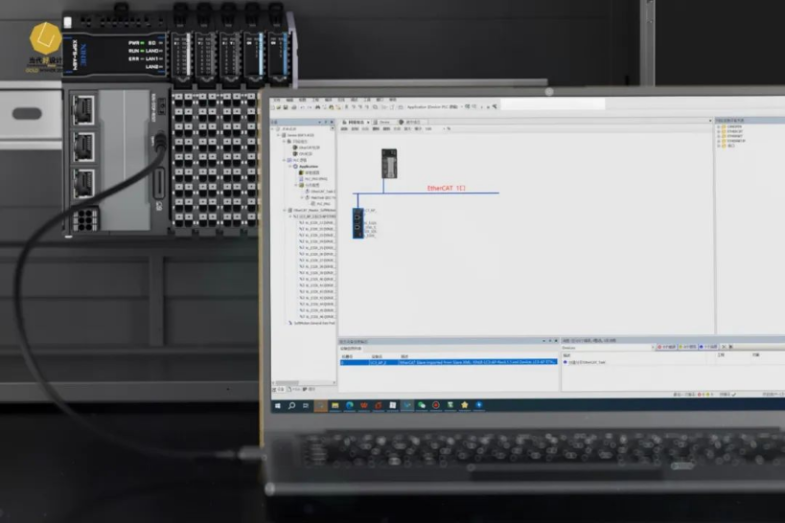Select the EtherCAT slave device below the bus

[x=359, y=225]
